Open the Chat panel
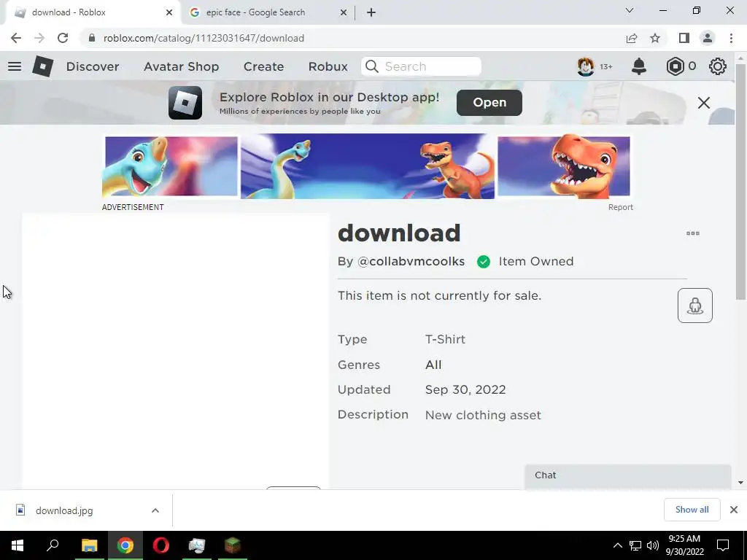Image resolution: width=747 pixels, height=560 pixels. pyautogui.click(x=628, y=476)
